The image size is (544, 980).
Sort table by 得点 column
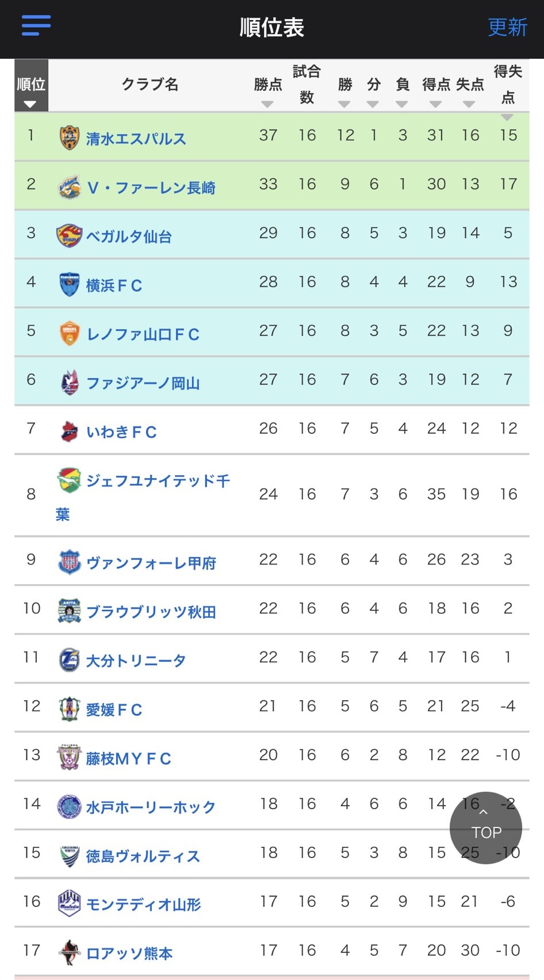(436, 86)
